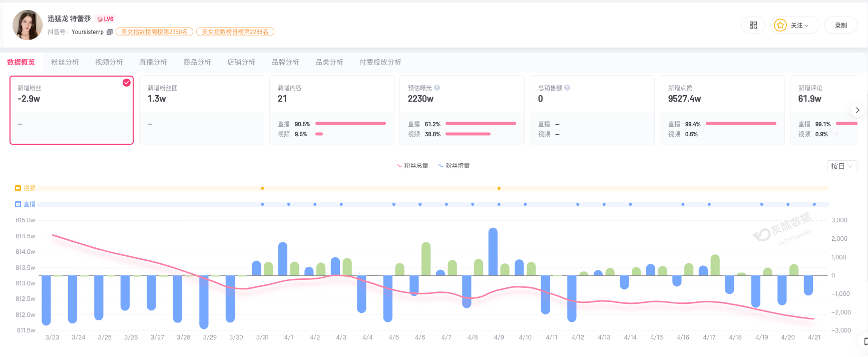Viewport: 868px width, 357px height.
Task: Show next metric cards with right arrow
Action: pyautogui.click(x=857, y=110)
